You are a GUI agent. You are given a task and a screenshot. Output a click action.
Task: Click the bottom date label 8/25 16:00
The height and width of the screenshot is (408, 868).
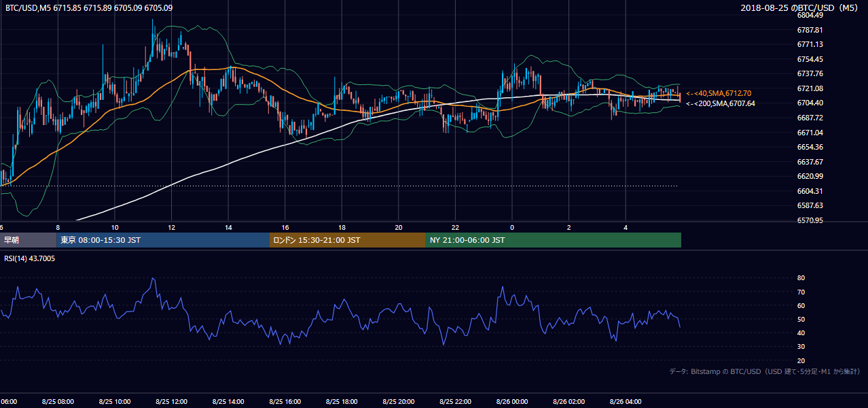(285, 402)
